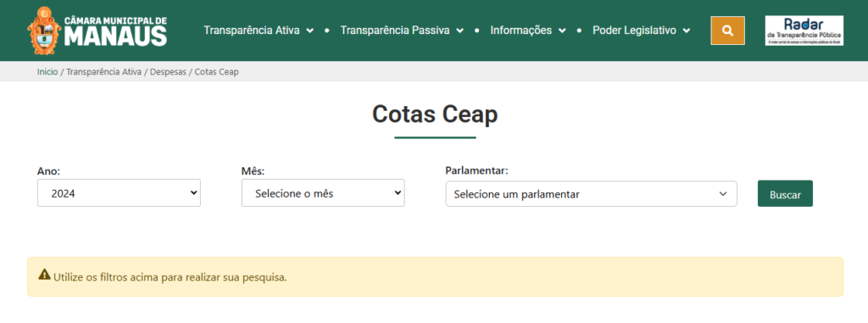868x323 pixels.
Task: Open the Informações menu
Action: point(521,31)
